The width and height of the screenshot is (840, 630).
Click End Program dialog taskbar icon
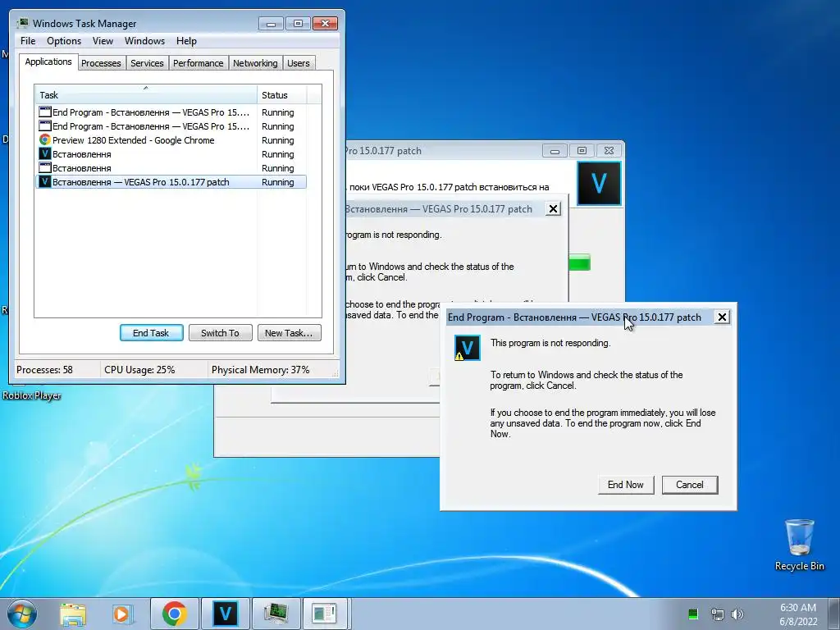click(x=325, y=614)
